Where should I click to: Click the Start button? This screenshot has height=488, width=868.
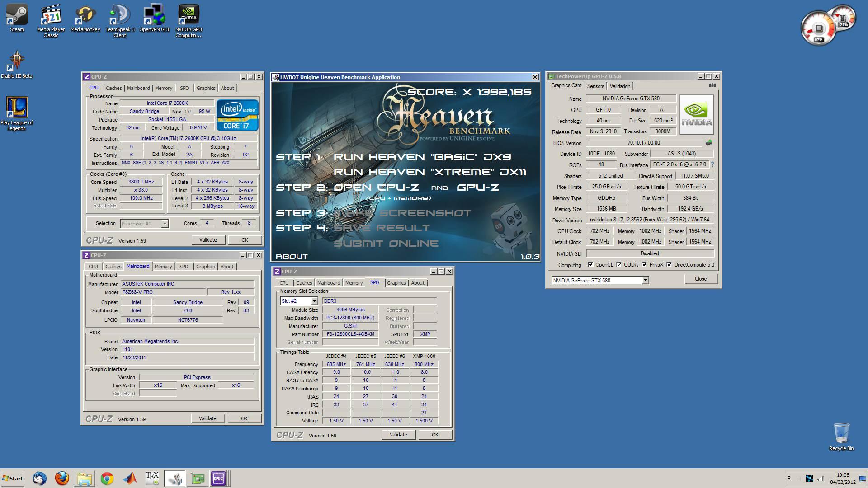tap(12, 478)
